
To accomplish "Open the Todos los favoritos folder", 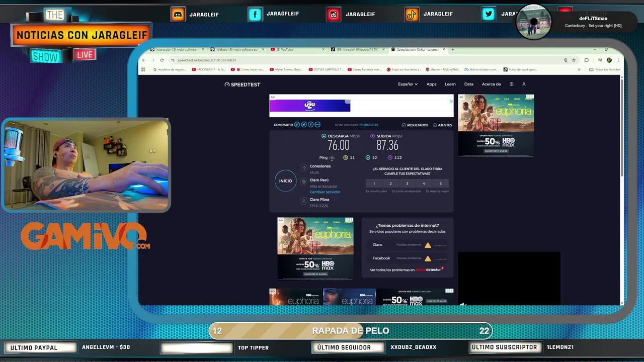I will pos(605,69).
